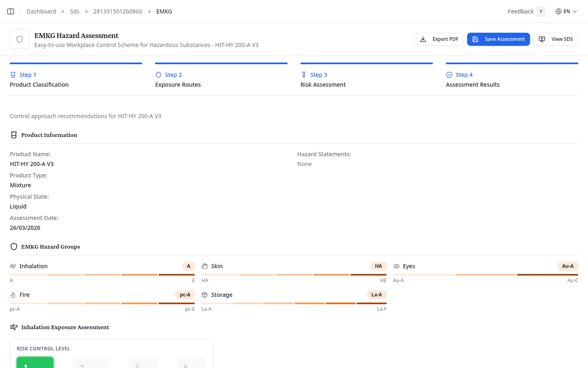Click the Skin hand icon
This screenshot has height=368, width=588.
[205, 266]
